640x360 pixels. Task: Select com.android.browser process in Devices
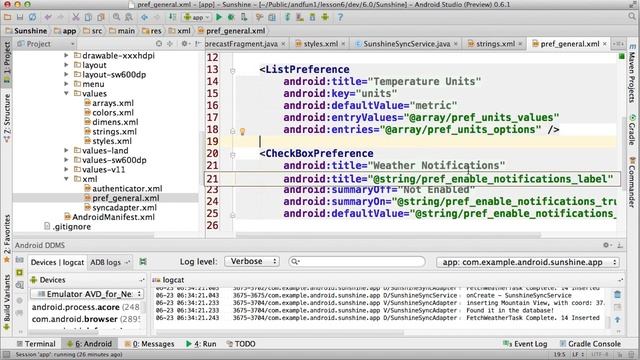click(86, 319)
